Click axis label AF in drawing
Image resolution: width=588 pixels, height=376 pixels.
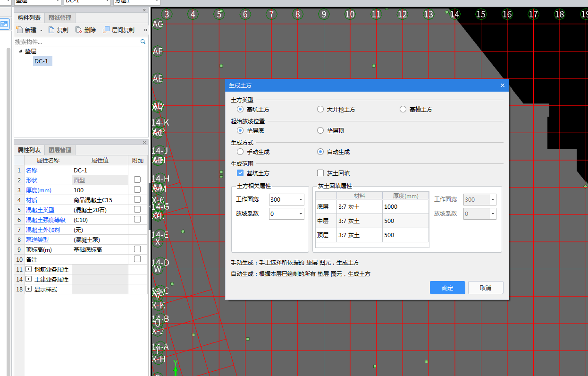point(158,51)
